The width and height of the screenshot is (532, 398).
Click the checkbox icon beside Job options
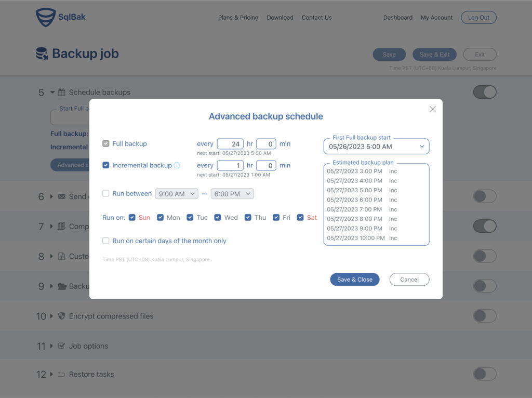tap(61, 346)
